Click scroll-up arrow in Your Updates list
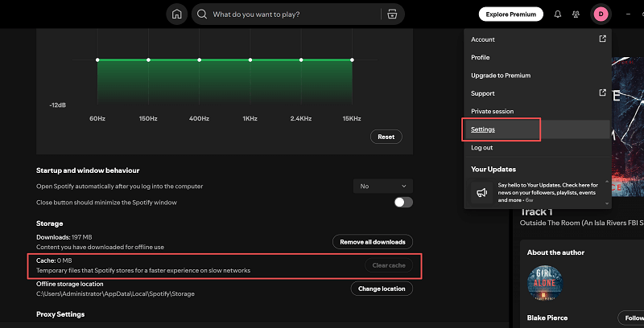This screenshot has height=328, width=644. 607,181
